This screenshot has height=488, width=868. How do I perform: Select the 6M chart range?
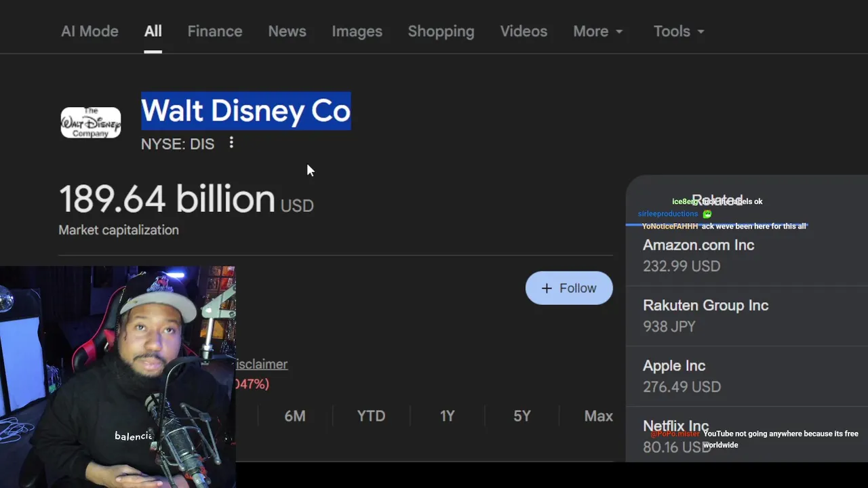[x=295, y=416]
